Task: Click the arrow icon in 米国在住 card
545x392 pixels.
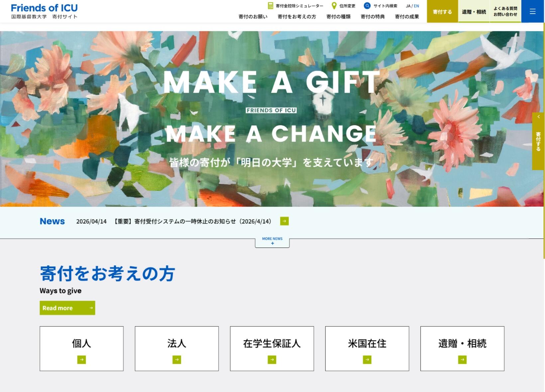Action: tap(367, 360)
